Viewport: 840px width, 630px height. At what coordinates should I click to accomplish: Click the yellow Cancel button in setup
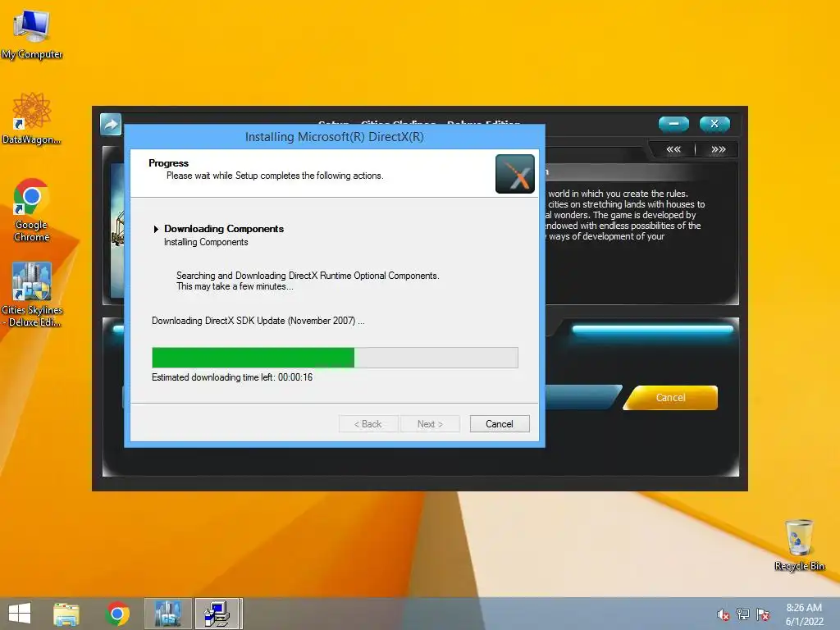click(x=670, y=398)
